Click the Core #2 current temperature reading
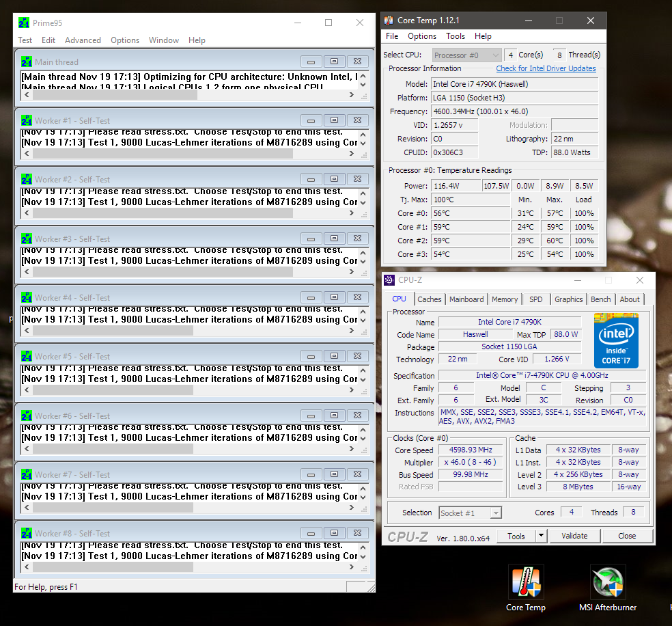This screenshot has height=626, width=672. tap(471, 241)
